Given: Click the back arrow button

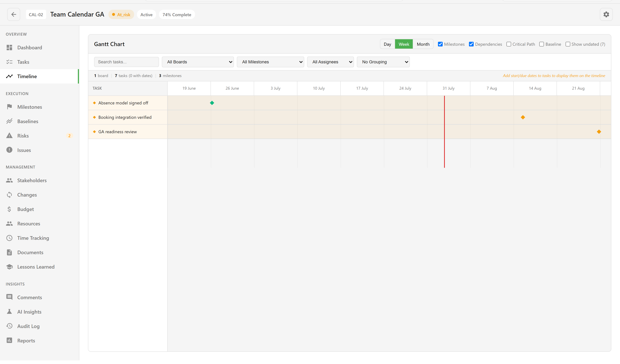Looking at the screenshot, I should (14, 15).
